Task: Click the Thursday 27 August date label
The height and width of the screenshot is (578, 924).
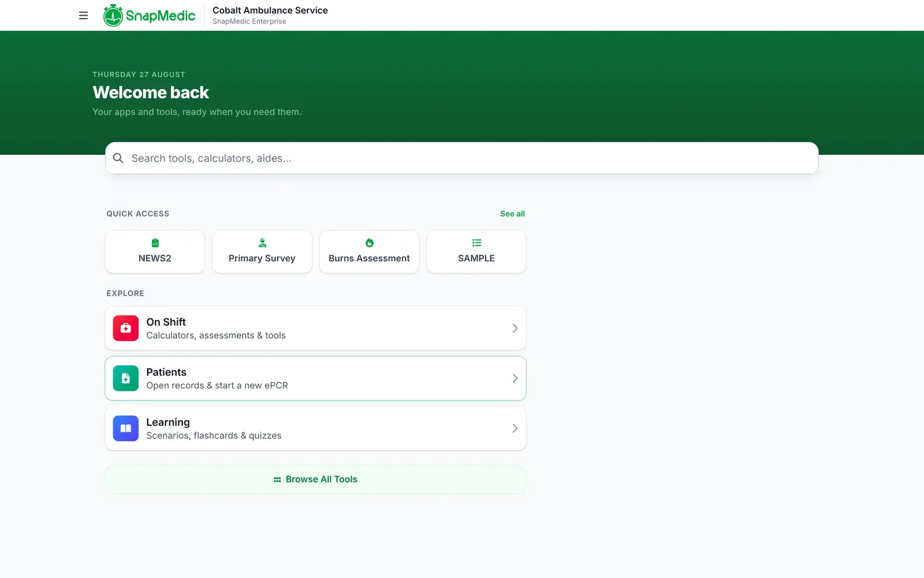Action: click(x=139, y=75)
